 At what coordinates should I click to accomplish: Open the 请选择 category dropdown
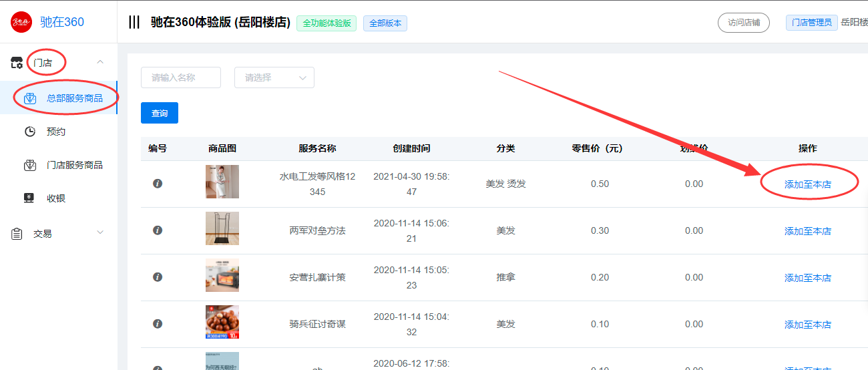click(274, 77)
